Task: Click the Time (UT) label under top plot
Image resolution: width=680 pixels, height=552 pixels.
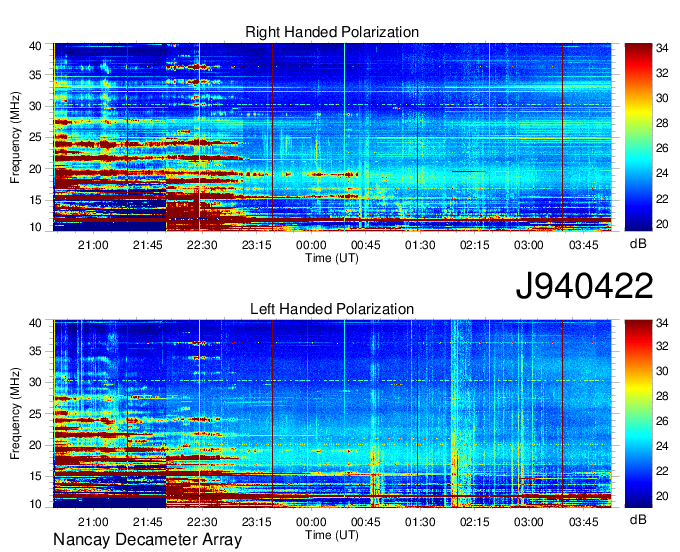Action: tap(332, 258)
